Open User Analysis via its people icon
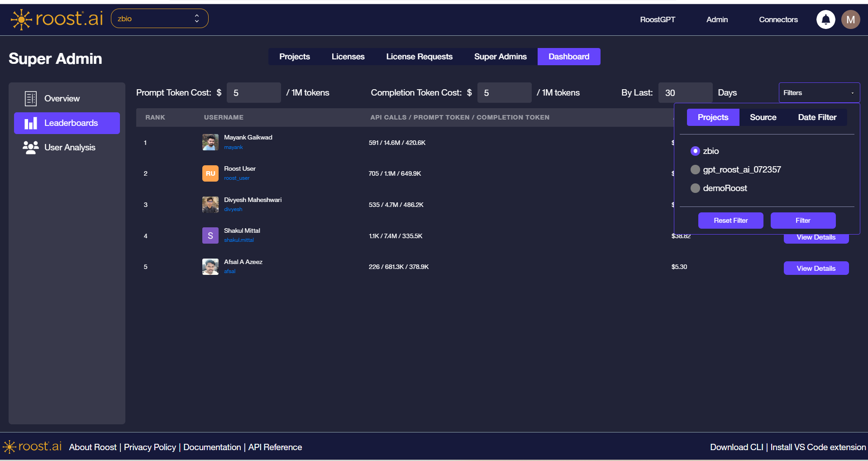Image resolution: width=868 pixels, height=461 pixels. point(30,147)
